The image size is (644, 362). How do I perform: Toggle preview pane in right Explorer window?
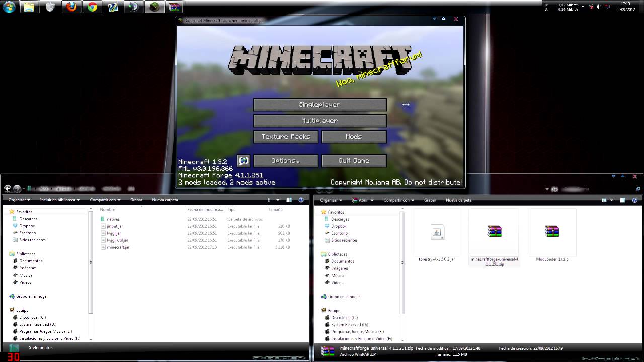pos(623,200)
